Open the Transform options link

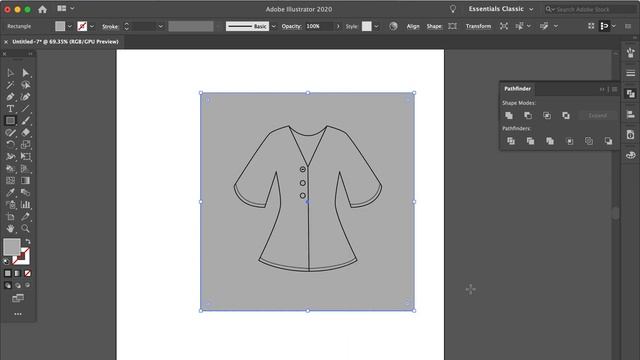[478, 27]
